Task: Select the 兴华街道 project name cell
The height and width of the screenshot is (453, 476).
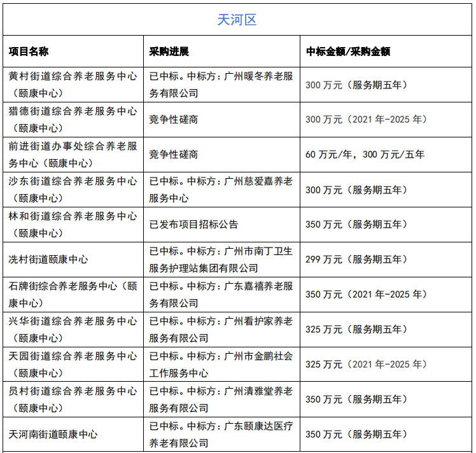Action: pos(73,329)
